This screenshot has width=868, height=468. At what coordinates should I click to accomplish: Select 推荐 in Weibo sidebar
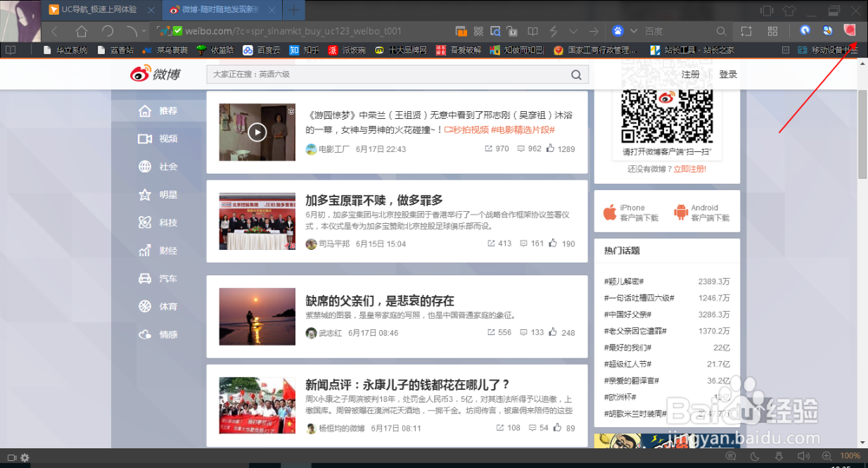tap(158, 111)
